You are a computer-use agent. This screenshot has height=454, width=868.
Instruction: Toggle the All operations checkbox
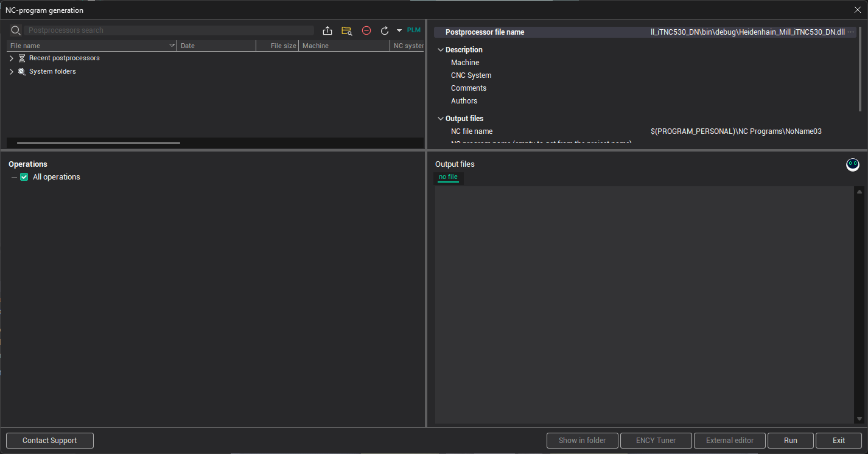(24, 177)
